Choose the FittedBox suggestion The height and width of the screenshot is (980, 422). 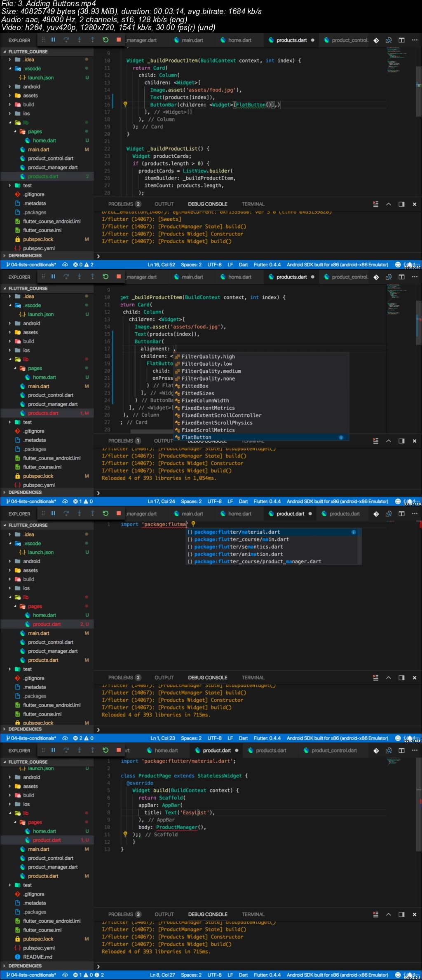point(261,386)
